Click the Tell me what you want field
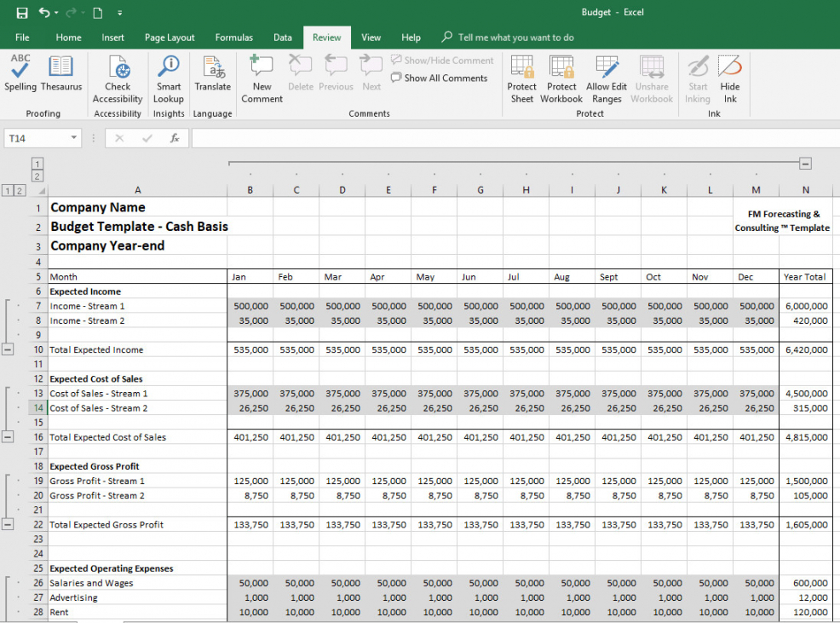840x623 pixels. pos(515,37)
